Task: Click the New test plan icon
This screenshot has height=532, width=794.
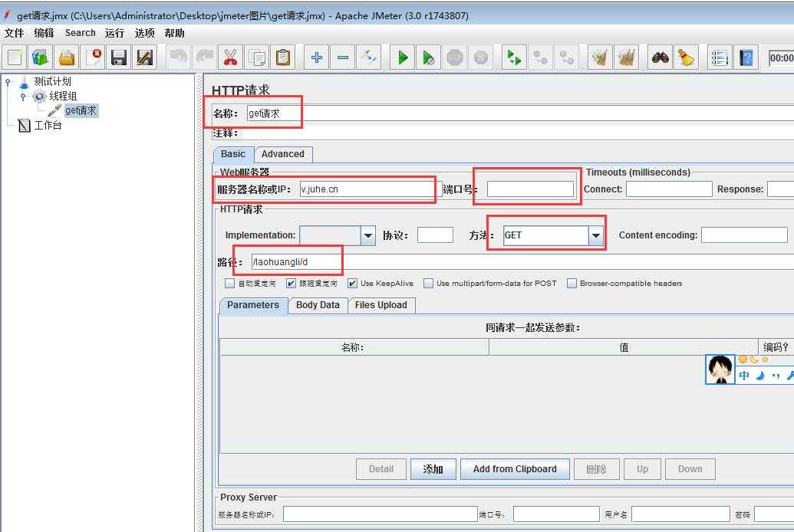Action: pos(15,57)
